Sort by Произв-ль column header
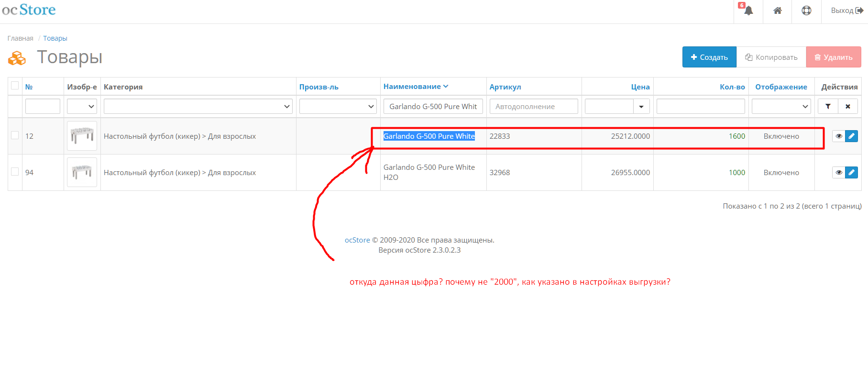Image resolution: width=868 pixels, height=366 pixels. click(319, 87)
